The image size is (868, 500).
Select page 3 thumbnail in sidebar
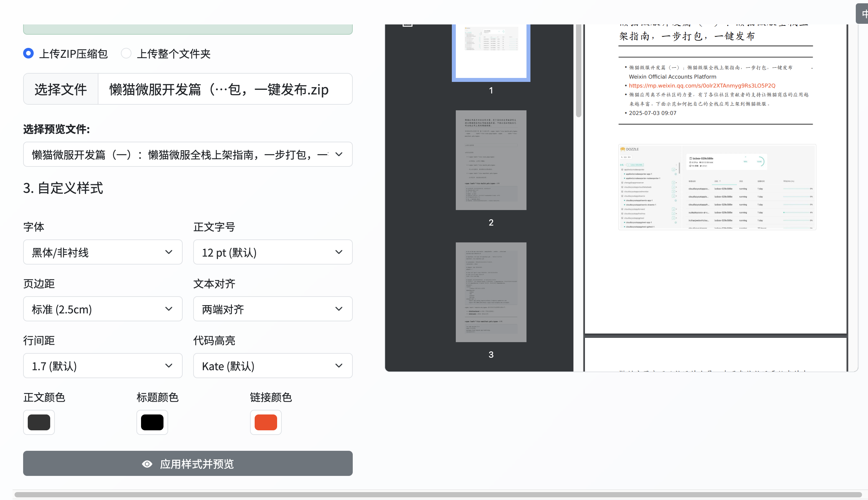pos(491,292)
